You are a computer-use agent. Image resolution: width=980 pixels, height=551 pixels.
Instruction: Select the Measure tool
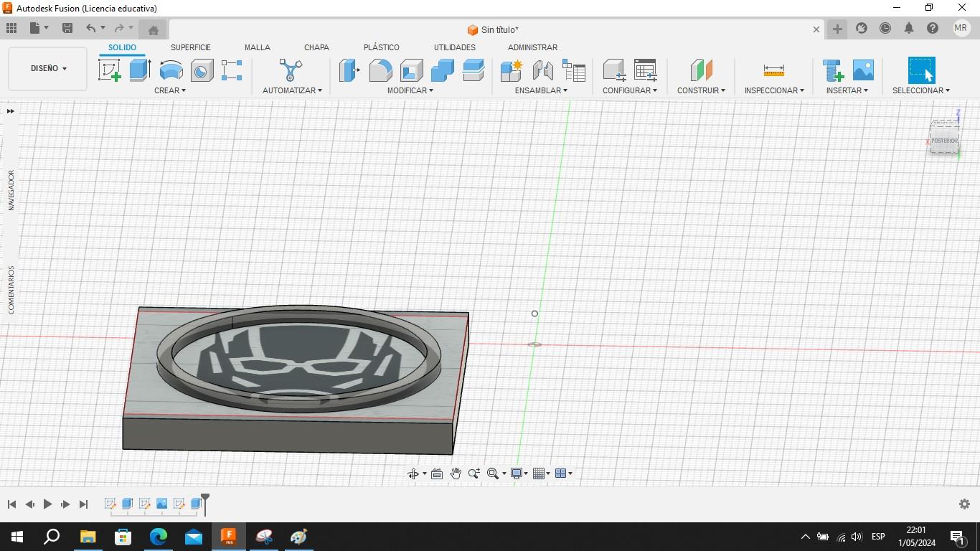773,70
